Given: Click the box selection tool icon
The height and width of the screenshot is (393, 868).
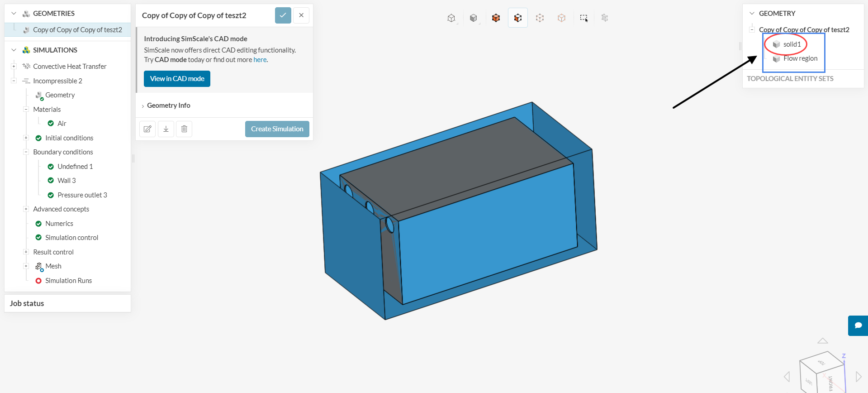Looking at the screenshot, I should (583, 18).
